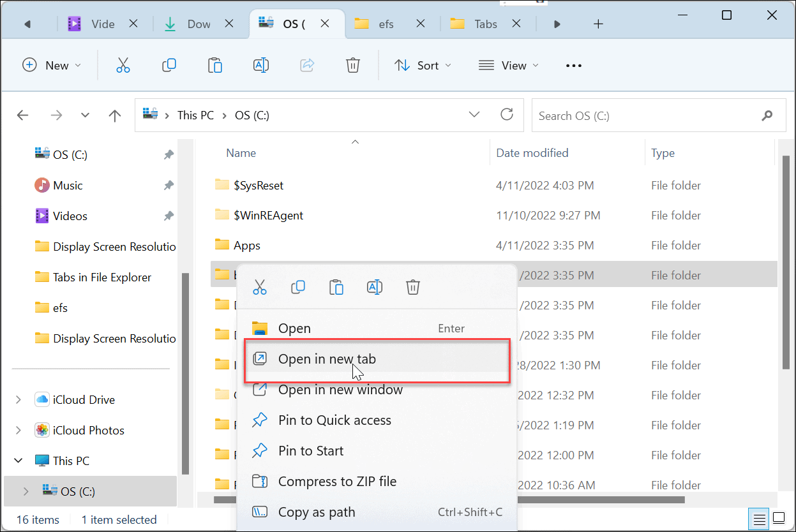The image size is (796, 532).
Task: Expand the OS (C:) node under This PC
Action: 26,491
